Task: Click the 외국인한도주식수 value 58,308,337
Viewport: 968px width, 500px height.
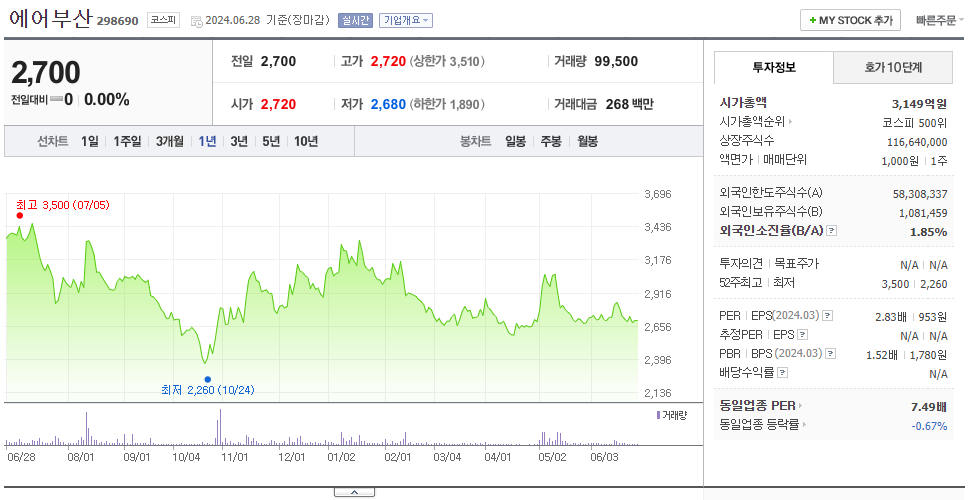Action: coord(920,194)
